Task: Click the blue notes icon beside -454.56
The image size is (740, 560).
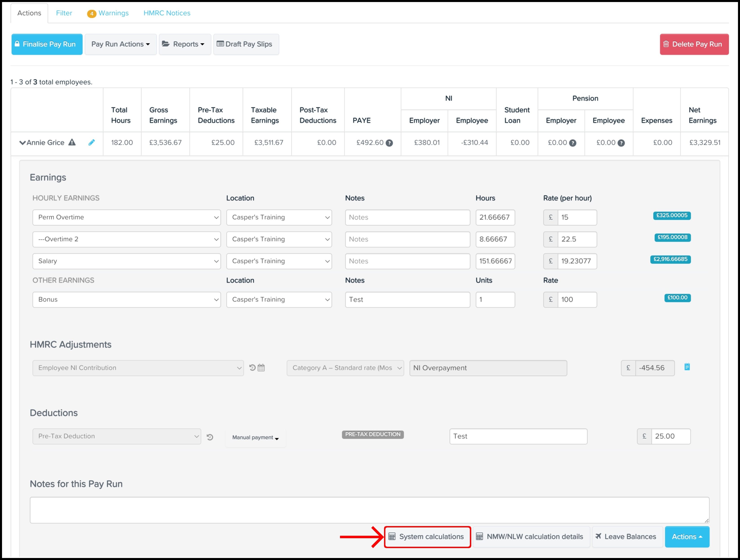Action: click(x=687, y=367)
